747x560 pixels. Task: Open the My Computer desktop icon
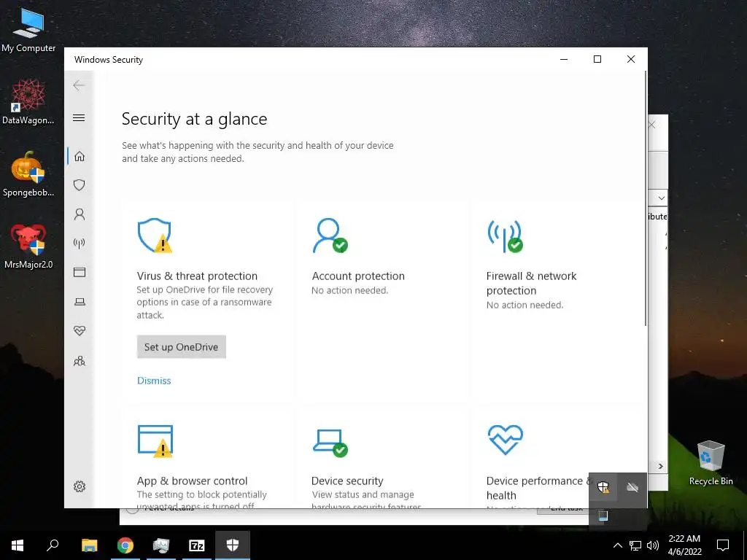(x=28, y=29)
